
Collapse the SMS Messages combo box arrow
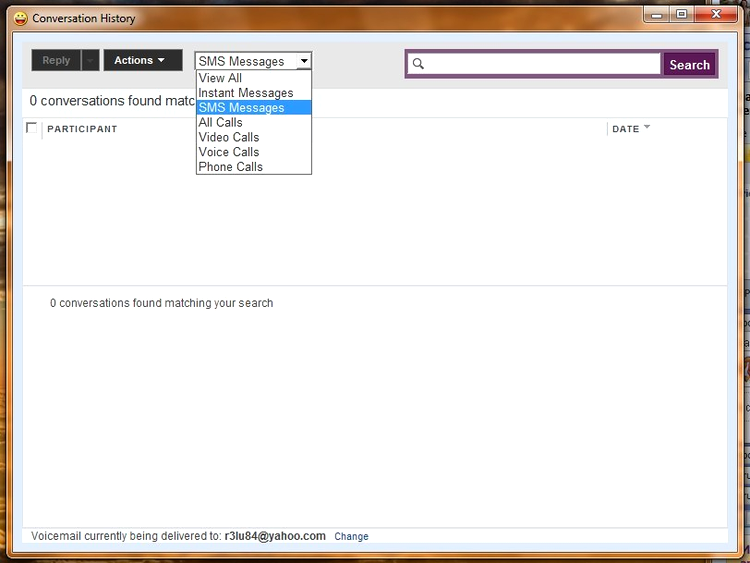(x=304, y=61)
